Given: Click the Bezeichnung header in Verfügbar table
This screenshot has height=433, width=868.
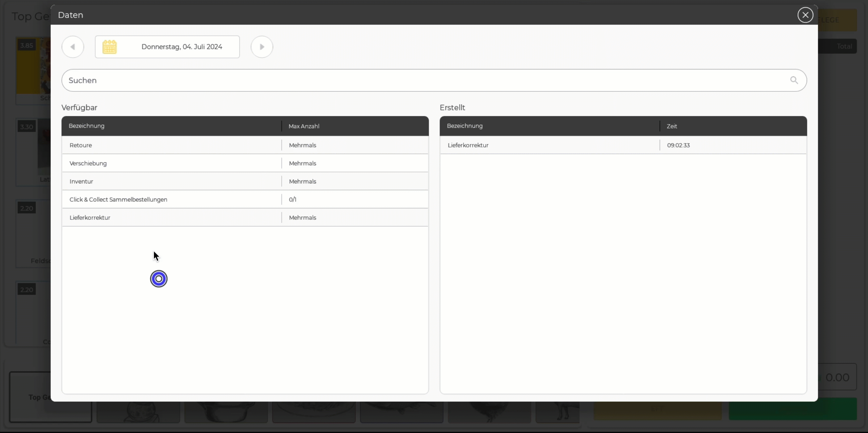Looking at the screenshot, I should click(86, 126).
